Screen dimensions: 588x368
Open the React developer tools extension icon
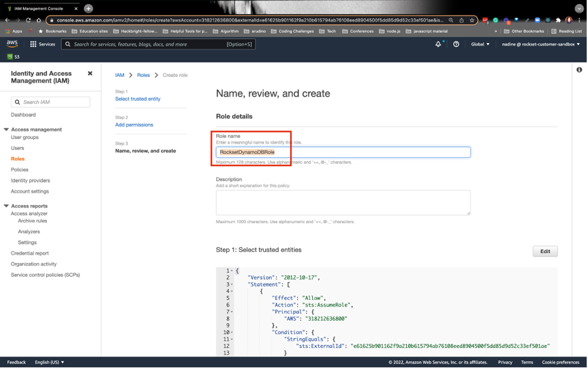(x=548, y=20)
